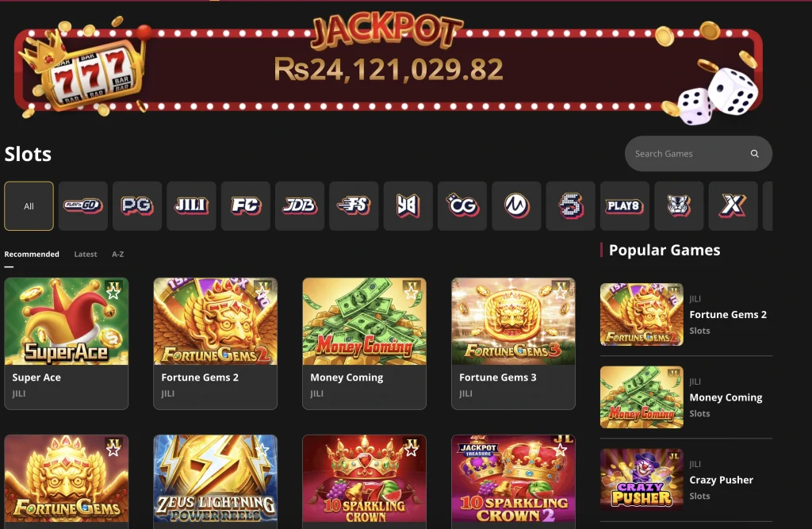
Task: Open the Recommended tab
Action: [32, 255]
